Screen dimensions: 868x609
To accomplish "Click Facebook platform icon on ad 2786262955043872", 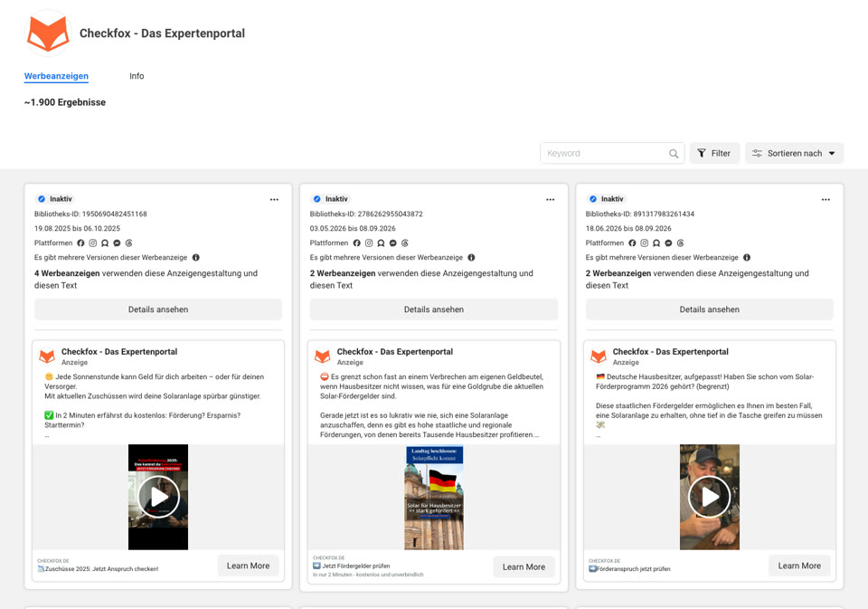I will point(356,243).
